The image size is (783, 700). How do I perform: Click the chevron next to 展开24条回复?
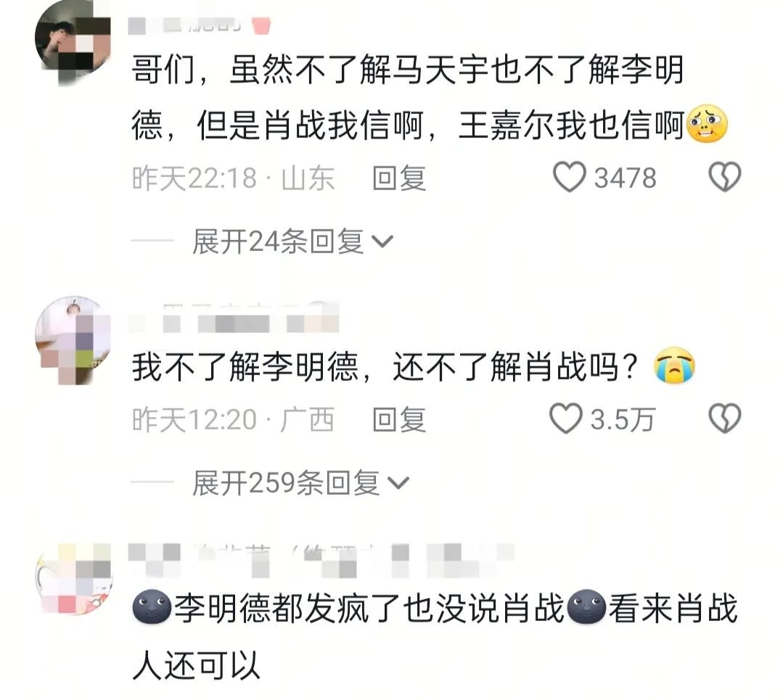(383, 242)
